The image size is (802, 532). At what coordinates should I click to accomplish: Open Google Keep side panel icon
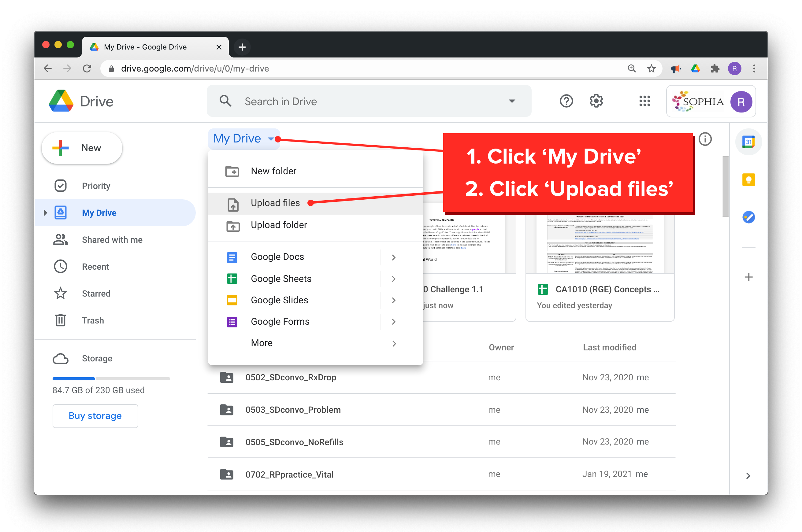click(748, 179)
